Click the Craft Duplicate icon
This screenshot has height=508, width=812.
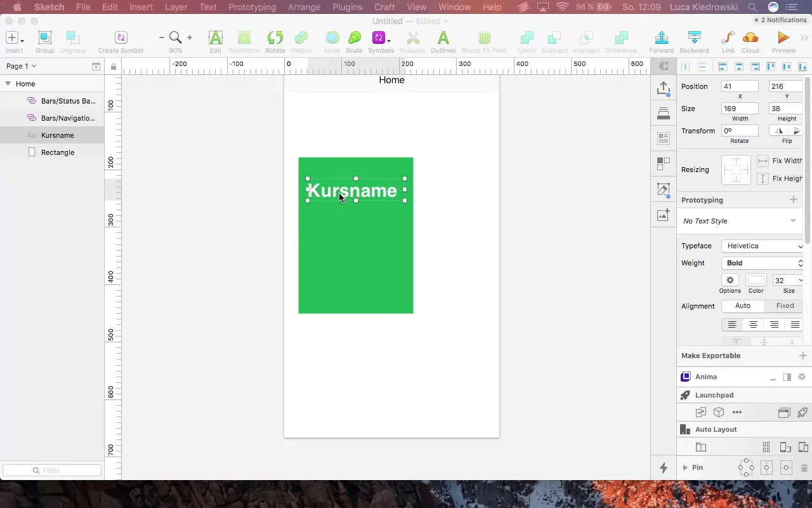pyautogui.click(x=664, y=164)
